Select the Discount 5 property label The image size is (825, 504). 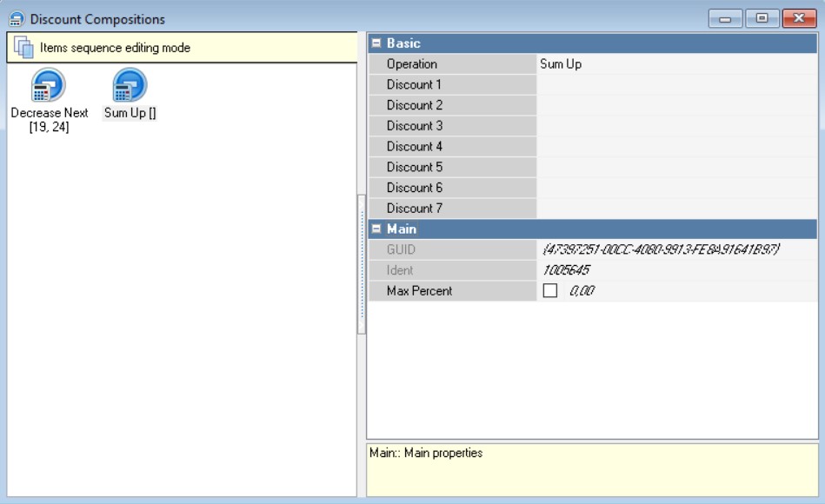(415, 167)
